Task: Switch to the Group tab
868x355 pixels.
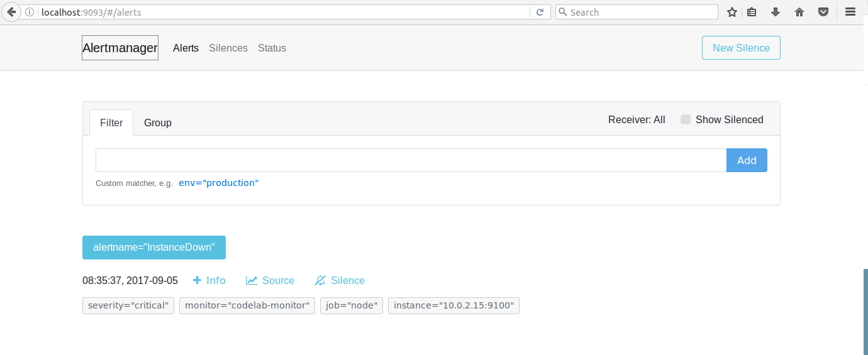Action: pyautogui.click(x=158, y=123)
